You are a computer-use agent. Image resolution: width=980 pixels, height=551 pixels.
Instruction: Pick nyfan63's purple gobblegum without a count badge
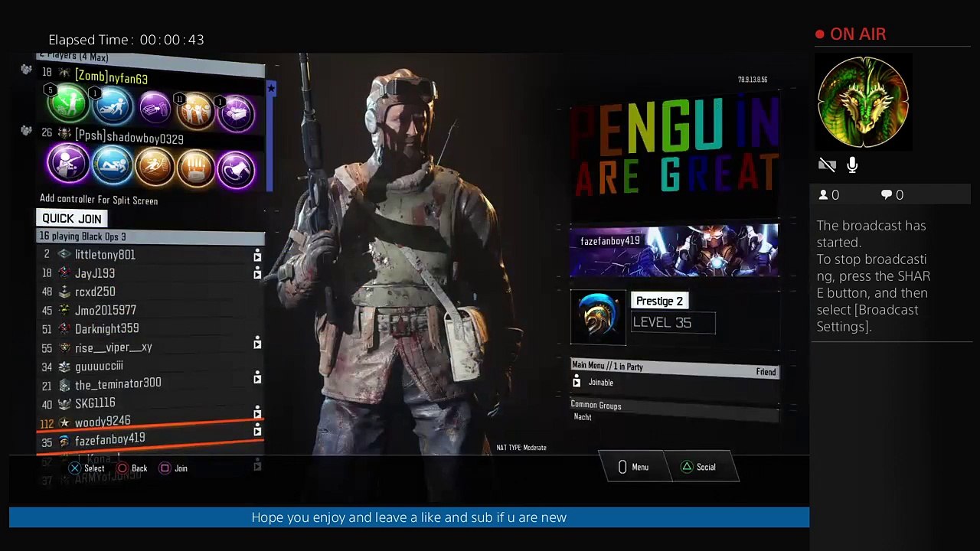pos(155,109)
